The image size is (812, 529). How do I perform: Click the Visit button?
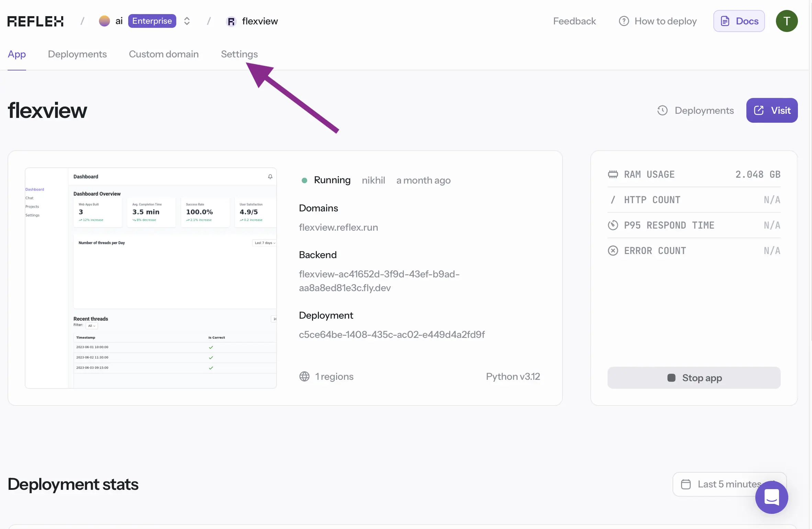pos(771,111)
